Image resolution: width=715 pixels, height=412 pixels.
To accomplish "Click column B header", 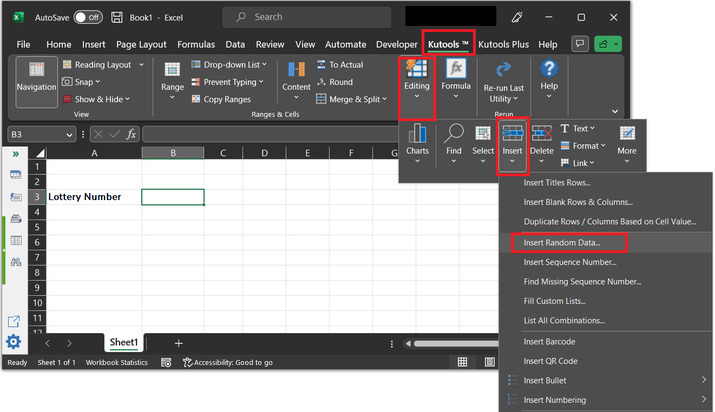I will pos(173,153).
